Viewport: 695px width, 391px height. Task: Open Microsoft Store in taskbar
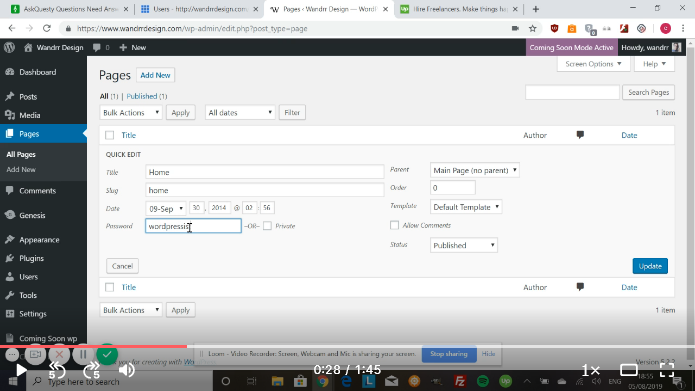click(300, 381)
